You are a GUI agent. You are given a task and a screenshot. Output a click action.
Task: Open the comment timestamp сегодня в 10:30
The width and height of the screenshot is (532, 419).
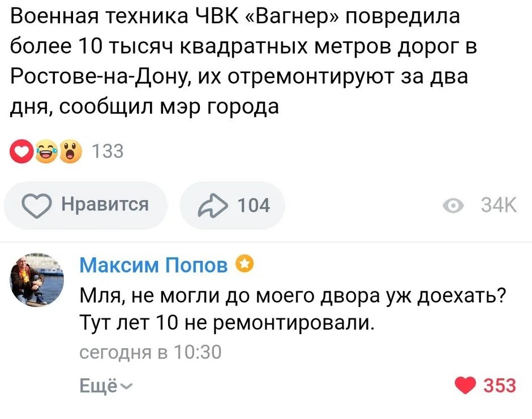click(150, 353)
